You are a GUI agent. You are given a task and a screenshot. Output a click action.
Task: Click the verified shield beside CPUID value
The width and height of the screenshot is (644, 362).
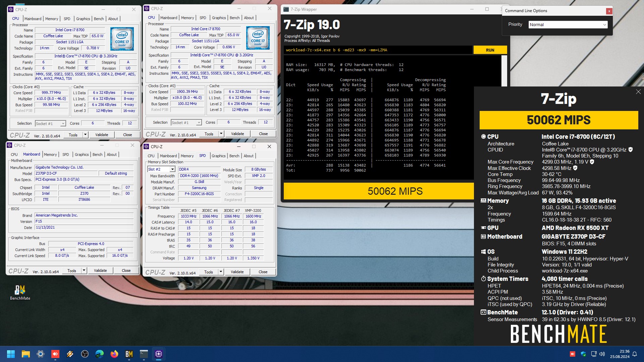coord(631,150)
